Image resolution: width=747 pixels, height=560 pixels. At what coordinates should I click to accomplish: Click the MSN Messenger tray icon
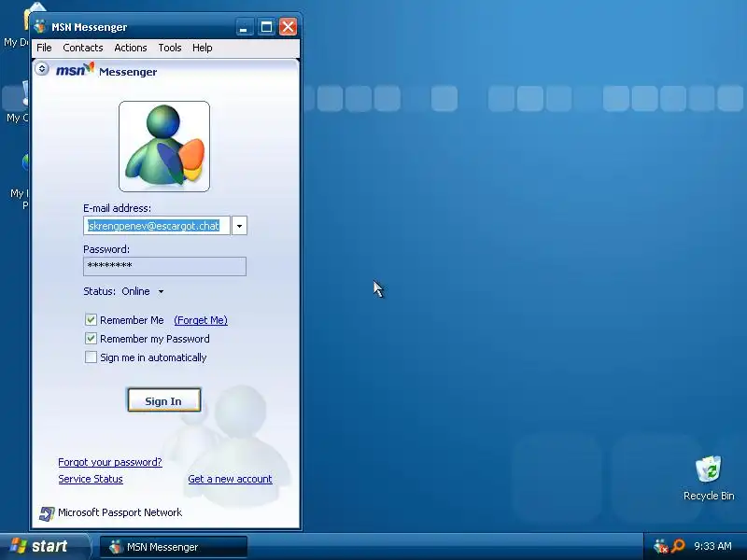(x=660, y=546)
